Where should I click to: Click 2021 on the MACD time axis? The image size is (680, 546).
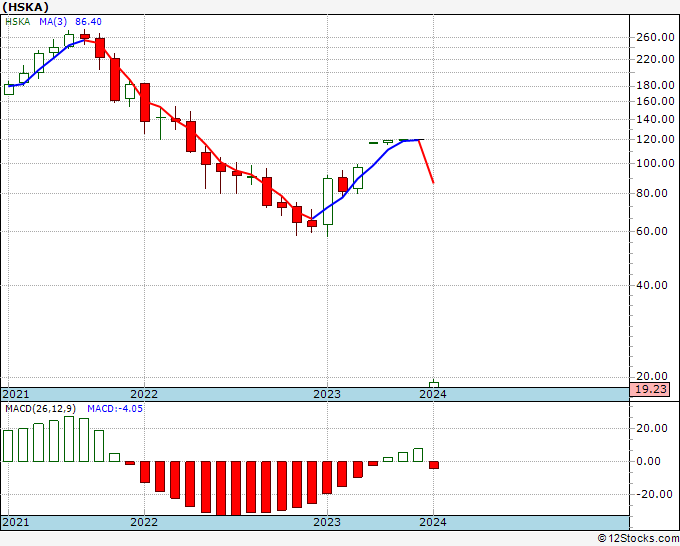(16, 522)
